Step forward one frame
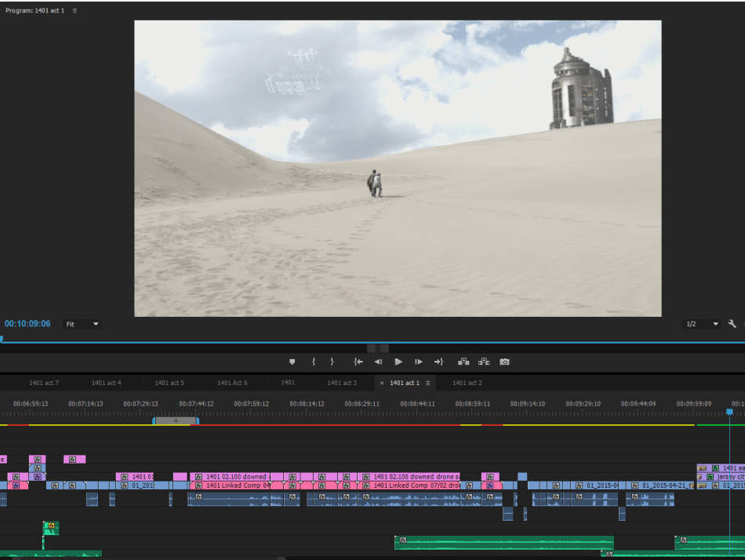The height and width of the screenshot is (560, 745). 418,362
